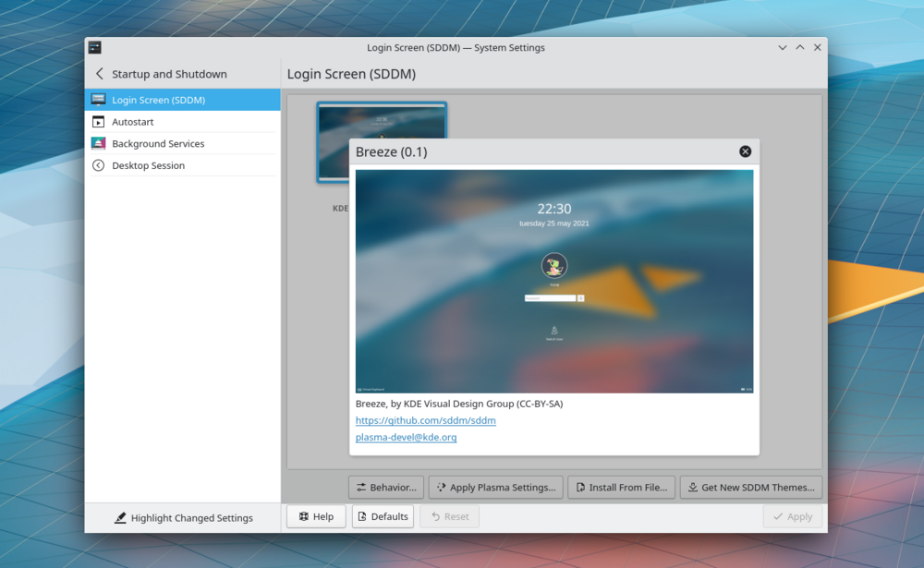Image resolution: width=924 pixels, height=568 pixels.
Task: Open the github.com/sddm/sddm link
Action: click(x=425, y=420)
